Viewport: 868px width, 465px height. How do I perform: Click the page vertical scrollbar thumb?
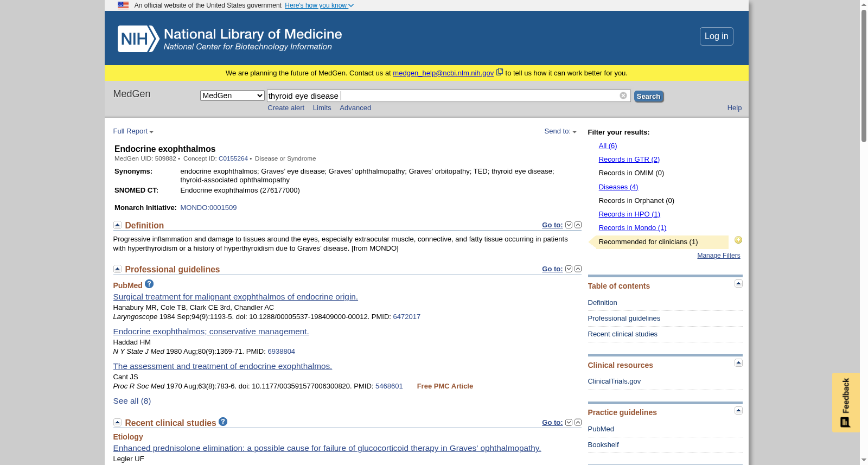click(864, 76)
